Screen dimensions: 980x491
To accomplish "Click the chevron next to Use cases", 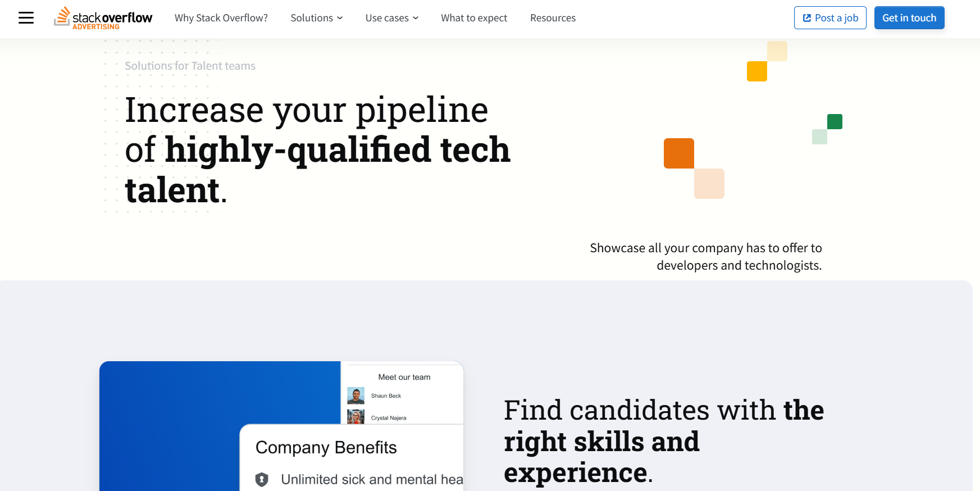I will point(416,18).
